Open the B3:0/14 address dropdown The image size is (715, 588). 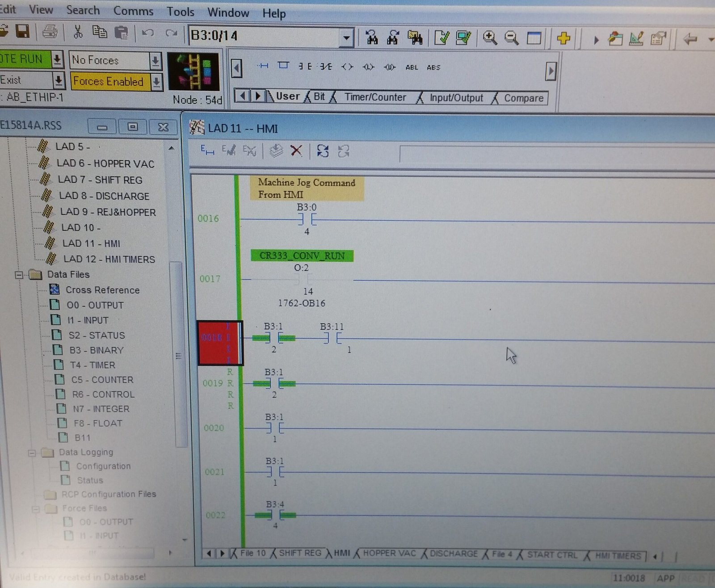346,38
